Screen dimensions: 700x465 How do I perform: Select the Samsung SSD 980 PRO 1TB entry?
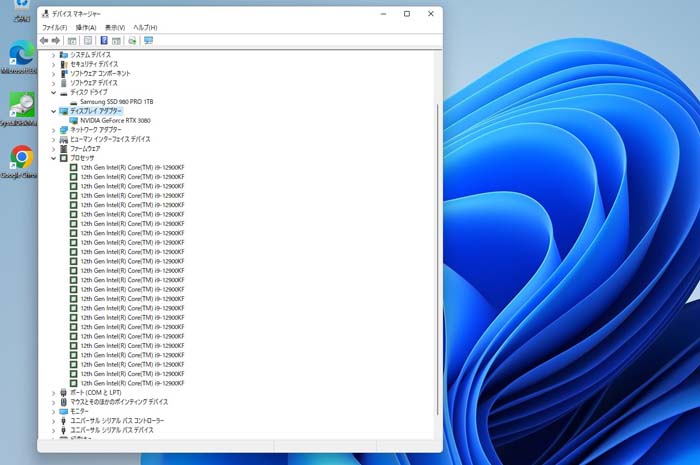pos(117,102)
